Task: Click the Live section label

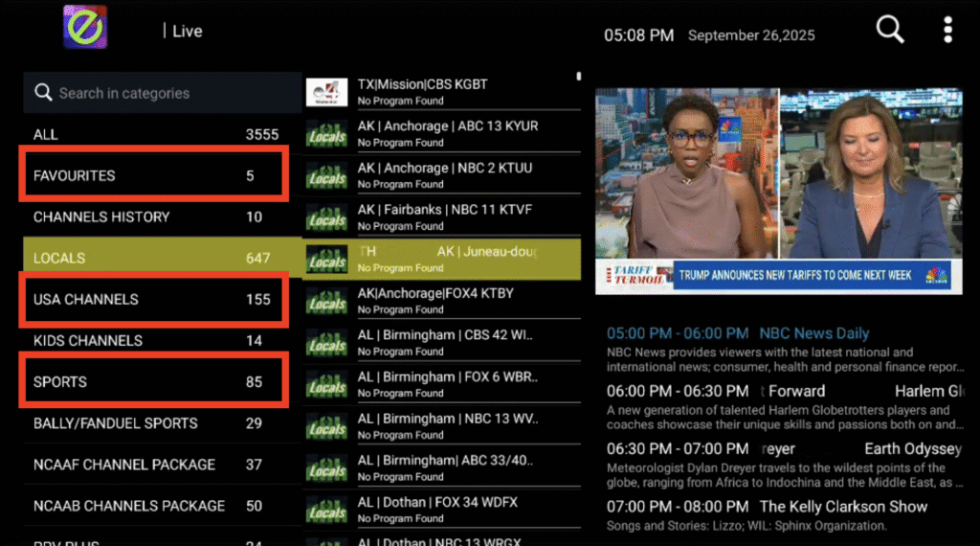Action: (x=187, y=32)
